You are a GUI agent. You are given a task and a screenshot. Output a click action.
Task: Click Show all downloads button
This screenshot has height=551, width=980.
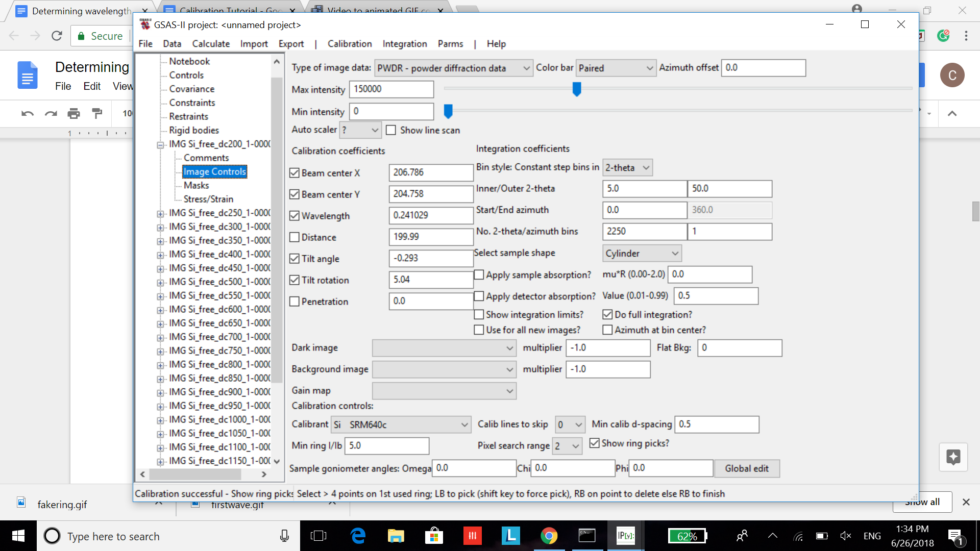(x=922, y=502)
